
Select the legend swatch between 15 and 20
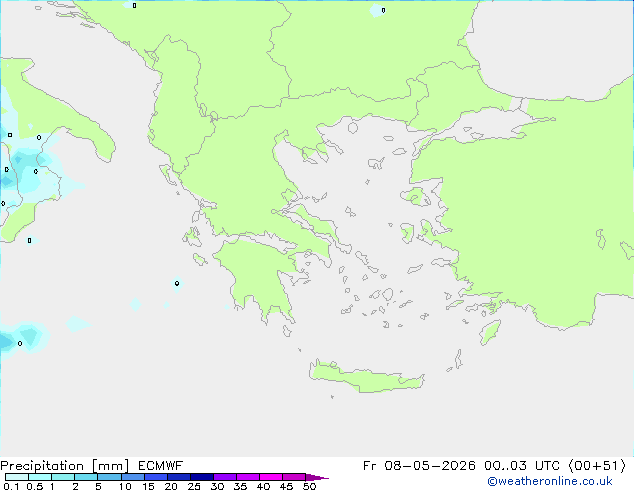pyautogui.click(x=156, y=477)
